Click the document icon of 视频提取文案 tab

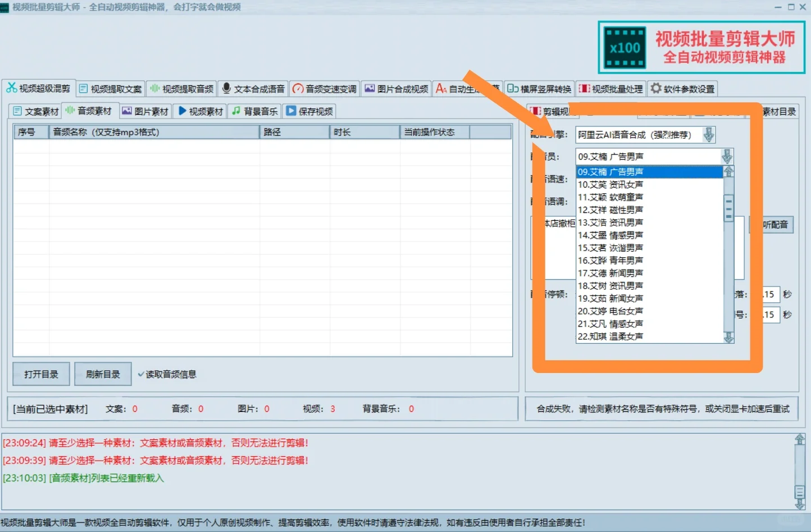[x=84, y=89]
